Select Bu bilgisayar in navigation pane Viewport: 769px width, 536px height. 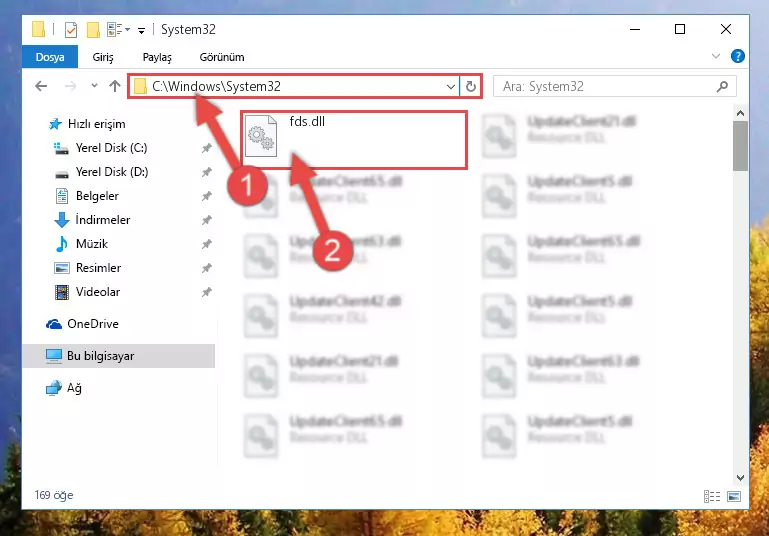pos(118,356)
